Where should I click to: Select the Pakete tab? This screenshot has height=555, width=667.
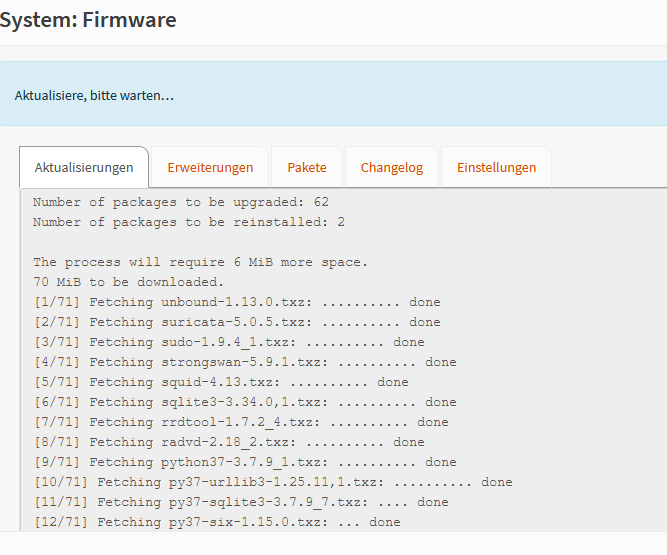(307, 168)
